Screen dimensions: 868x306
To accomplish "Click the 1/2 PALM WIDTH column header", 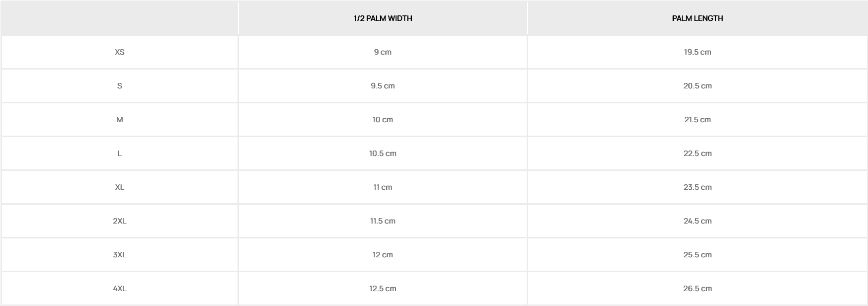I will pyautogui.click(x=383, y=18).
